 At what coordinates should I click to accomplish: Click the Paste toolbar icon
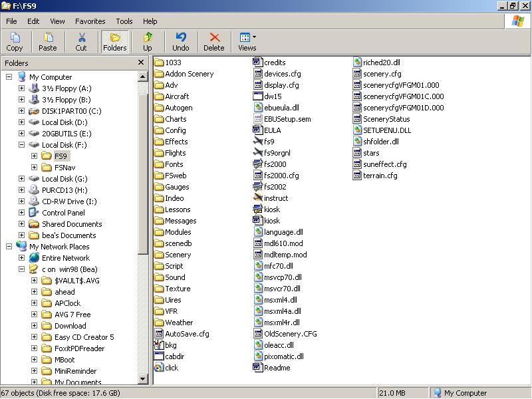point(48,41)
